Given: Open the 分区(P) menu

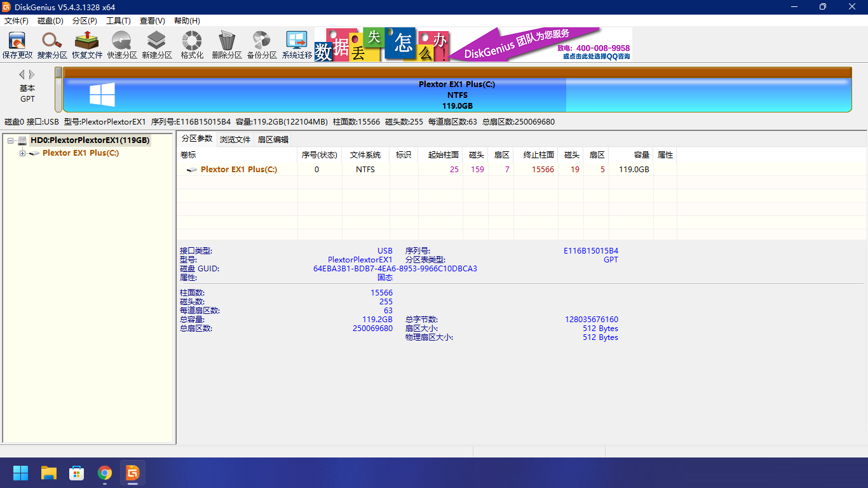Looking at the screenshot, I should (85, 21).
